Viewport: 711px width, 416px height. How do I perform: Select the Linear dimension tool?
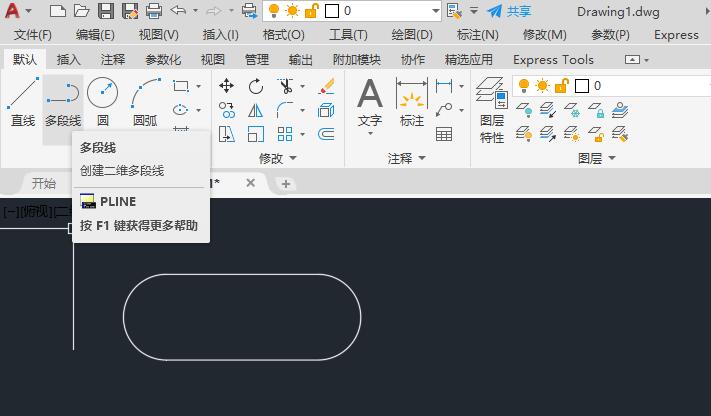tap(443, 86)
